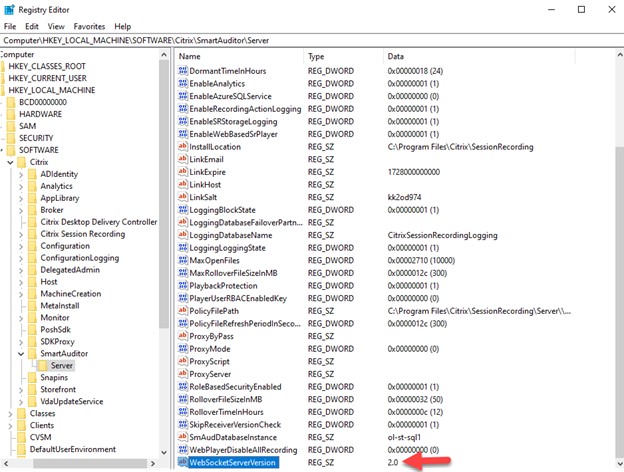Expand the ADIdentity key

[21, 174]
